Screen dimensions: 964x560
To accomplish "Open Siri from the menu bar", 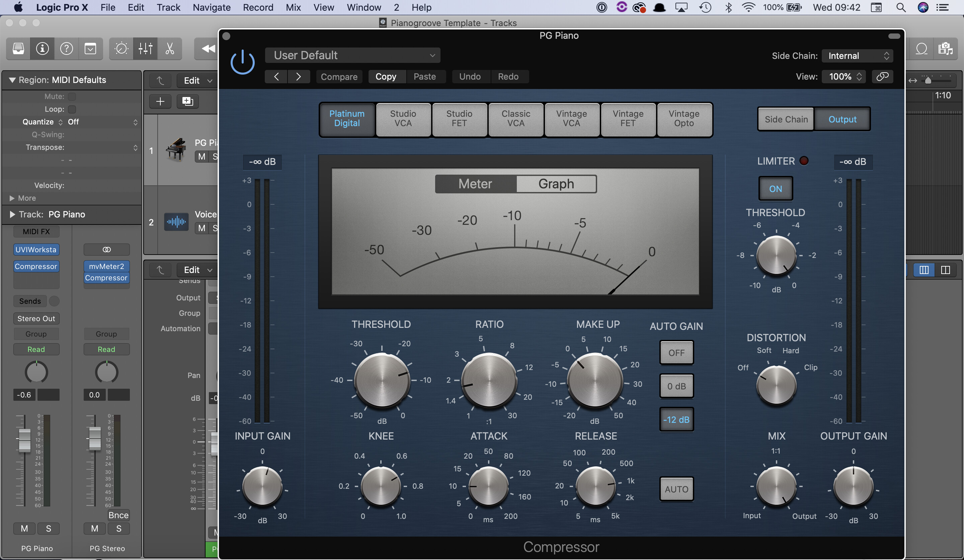I will tap(923, 7).
